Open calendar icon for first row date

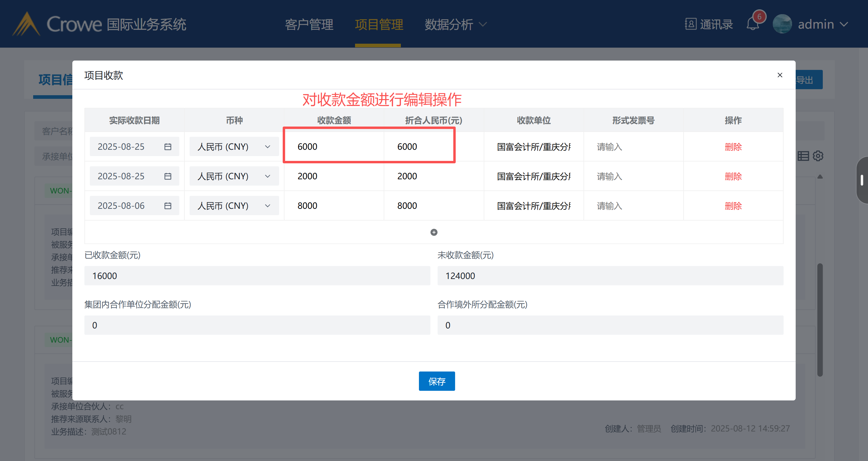[168, 147]
